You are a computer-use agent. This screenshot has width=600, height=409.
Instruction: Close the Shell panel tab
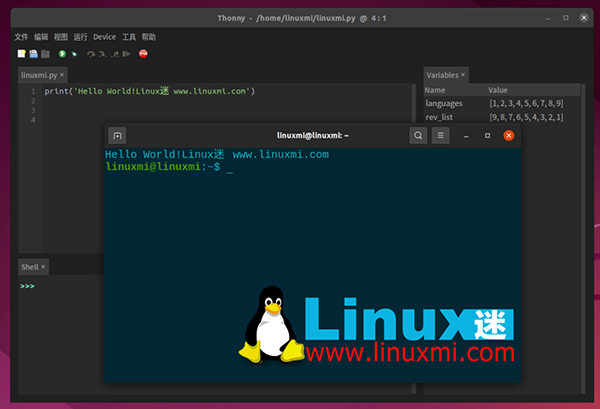click(43, 267)
